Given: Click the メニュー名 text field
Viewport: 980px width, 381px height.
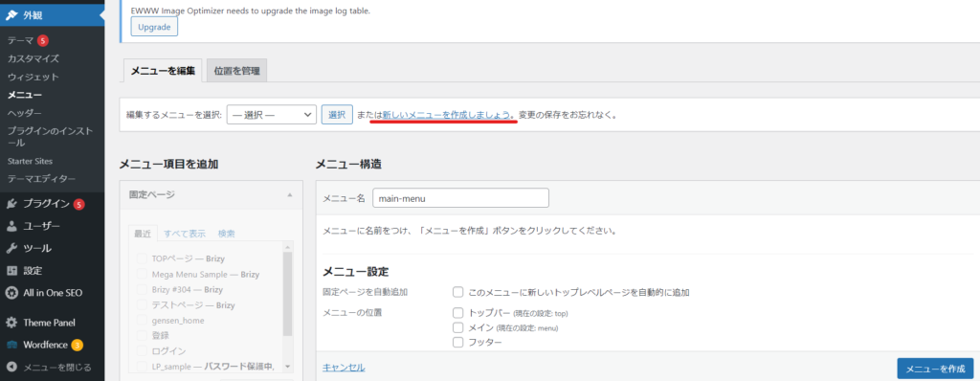Looking at the screenshot, I should pos(460,198).
